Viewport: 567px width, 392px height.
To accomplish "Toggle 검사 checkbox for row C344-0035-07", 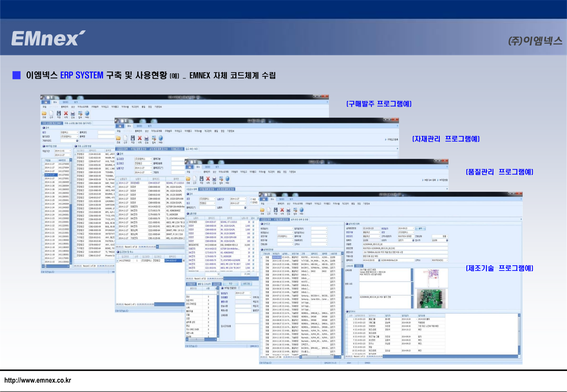I will [x=253, y=222].
